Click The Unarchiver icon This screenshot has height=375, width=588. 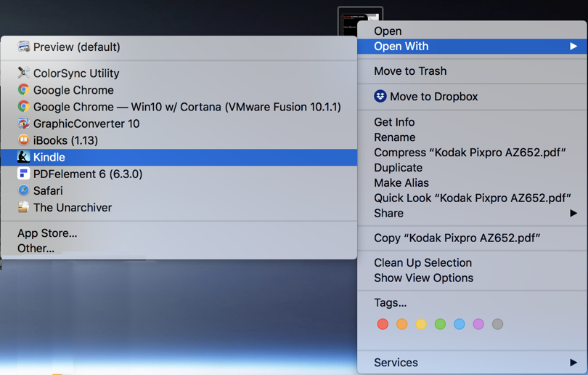23,207
